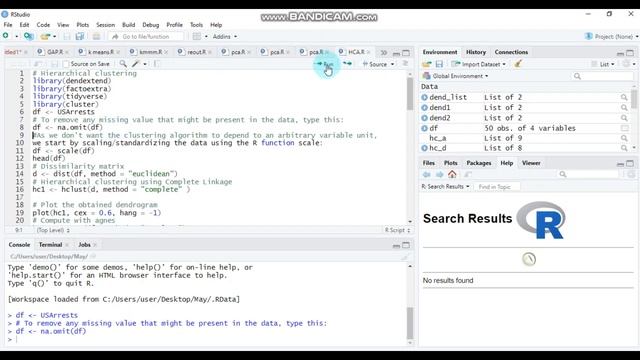
Task: Click the find/replace magnifier in editor toolbar
Action: (122, 64)
